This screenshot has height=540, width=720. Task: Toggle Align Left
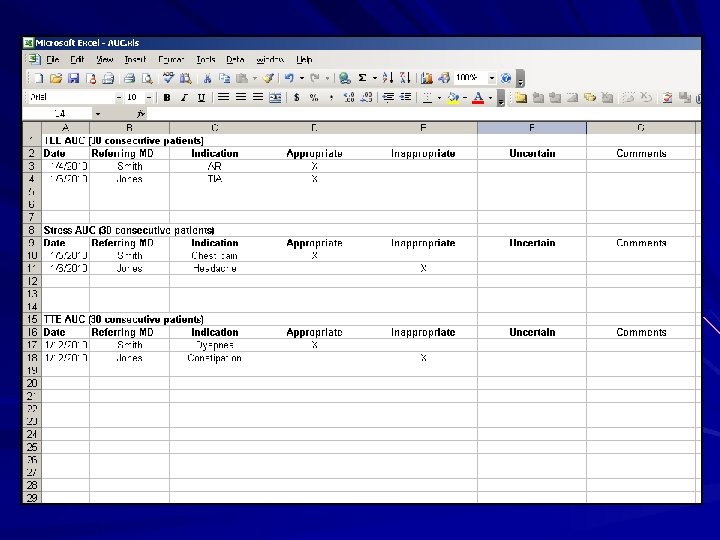pyautogui.click(x=223, y=97)
